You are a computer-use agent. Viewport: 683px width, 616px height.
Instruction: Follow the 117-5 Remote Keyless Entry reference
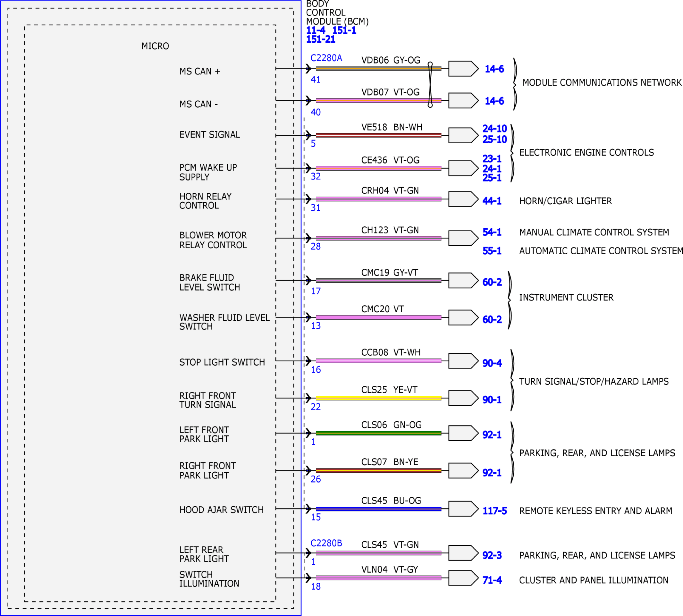click(494, 511)
